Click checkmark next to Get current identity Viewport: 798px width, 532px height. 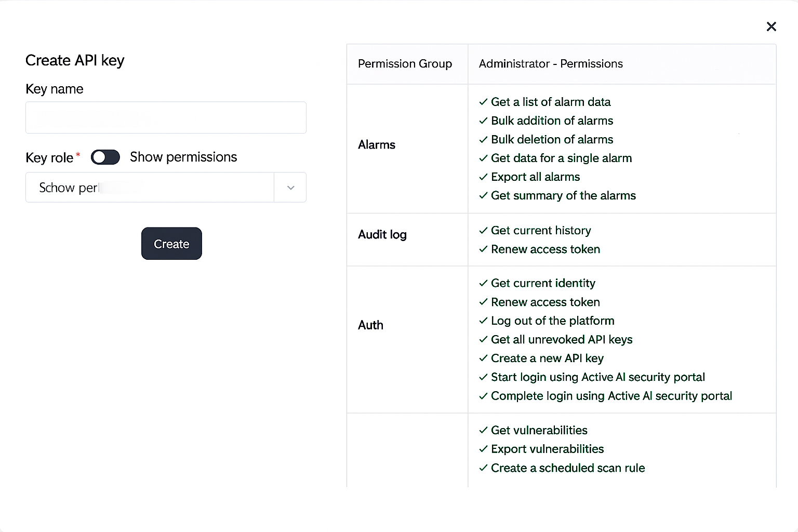483,283
